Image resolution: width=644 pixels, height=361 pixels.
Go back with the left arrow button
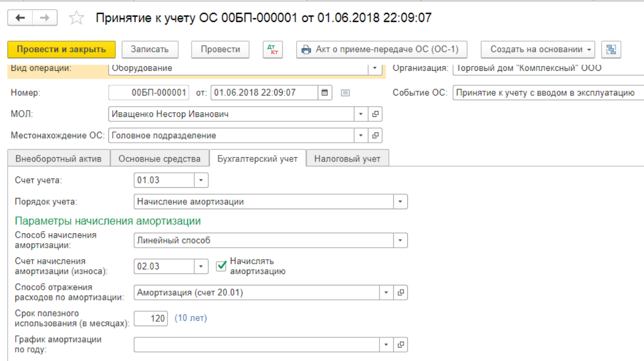(x=20, y=18)
